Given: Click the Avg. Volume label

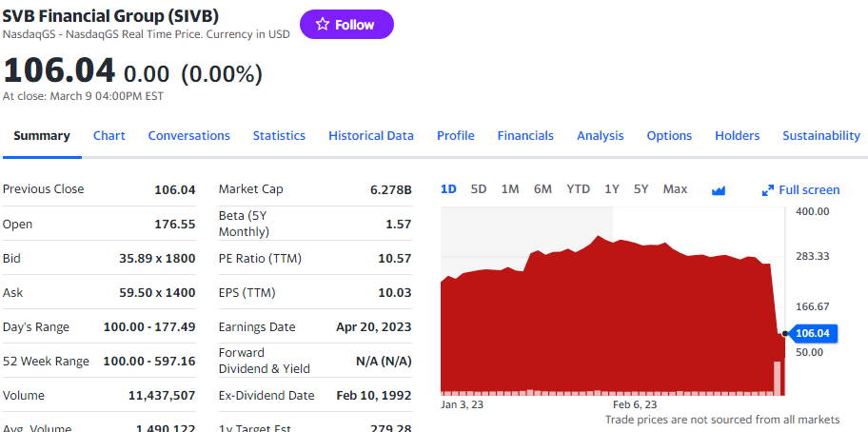Looking at the screenshot, I should 37,428.
